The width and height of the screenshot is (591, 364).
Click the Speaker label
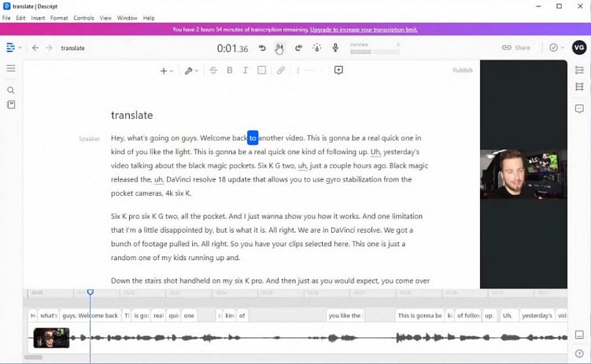point(90,138)
